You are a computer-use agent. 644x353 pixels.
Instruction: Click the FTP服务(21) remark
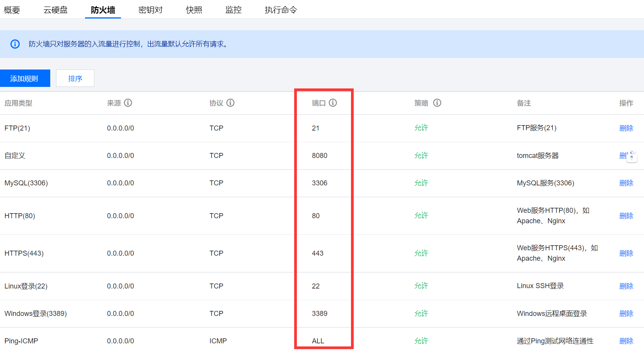pyautogui.click(x=537, y=128)
